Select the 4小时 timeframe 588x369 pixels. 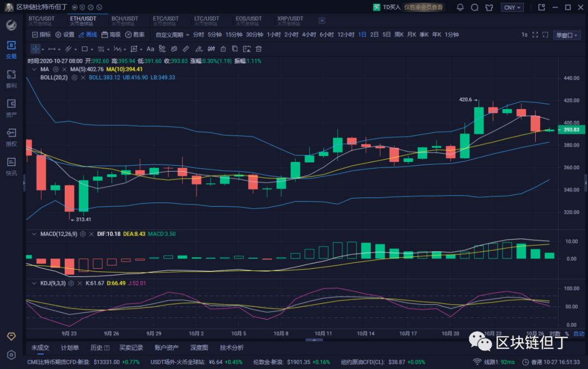(309, 34)
